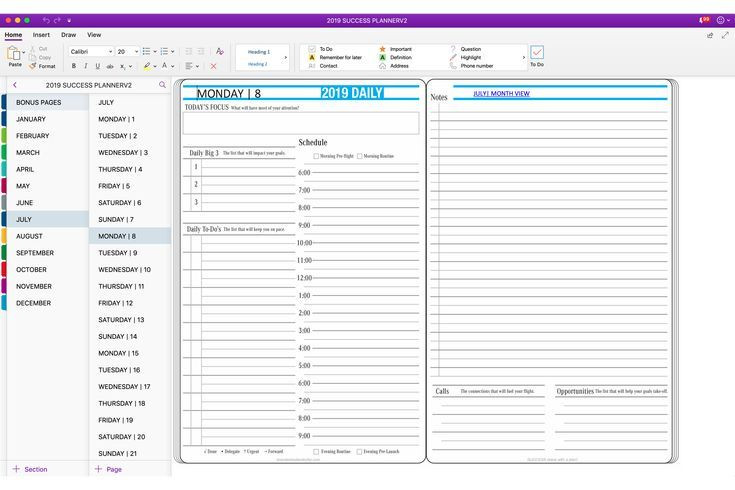This screenshot has height=490, width=735.
Task: Insert a bulleted list
Action: (x=146, y=51)
